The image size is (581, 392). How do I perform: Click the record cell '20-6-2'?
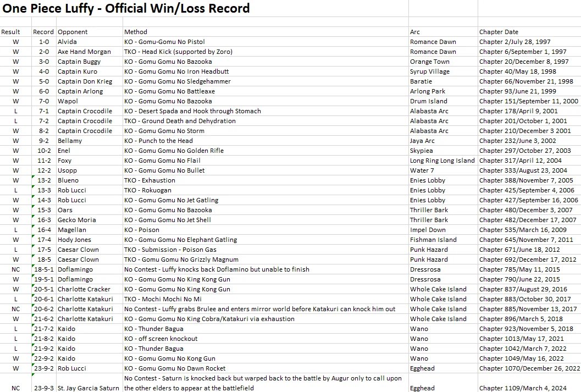coord(44,309)
